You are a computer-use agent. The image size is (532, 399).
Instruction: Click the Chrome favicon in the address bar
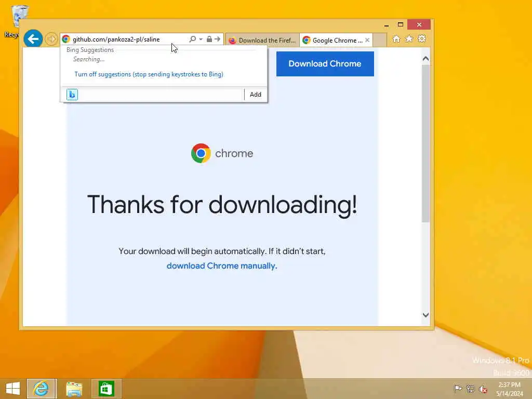[66, 39]
